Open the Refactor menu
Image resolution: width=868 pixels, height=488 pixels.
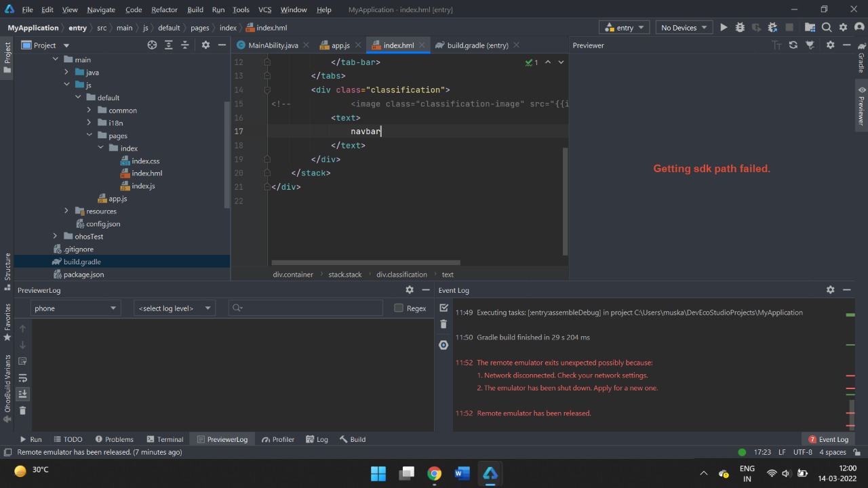(x=164, y=9)
